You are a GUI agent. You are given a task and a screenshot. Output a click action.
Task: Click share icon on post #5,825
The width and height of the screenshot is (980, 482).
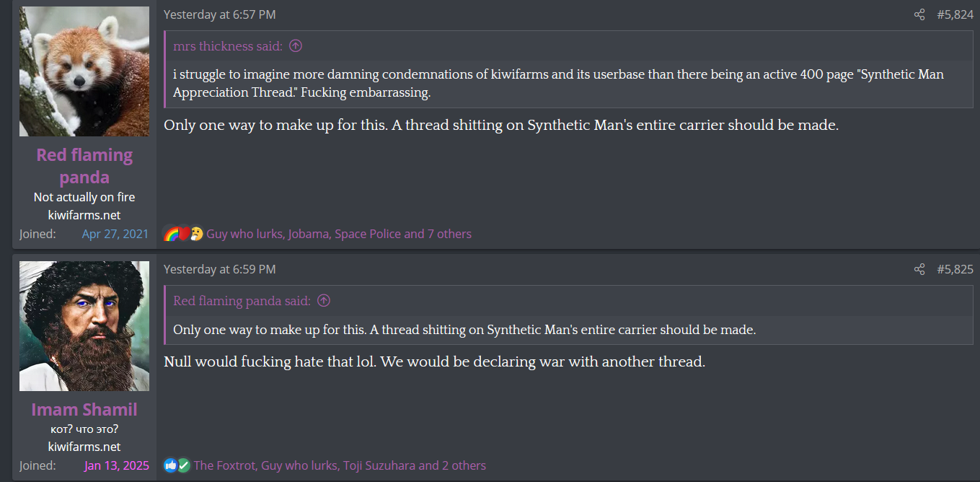tap(919, 269)
